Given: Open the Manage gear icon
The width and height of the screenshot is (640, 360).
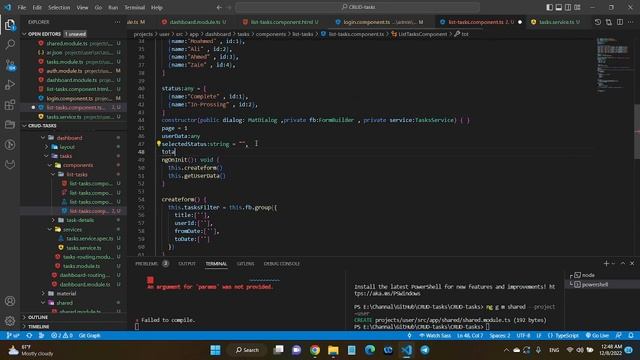Looking at the screenshot, I should 10,321.
